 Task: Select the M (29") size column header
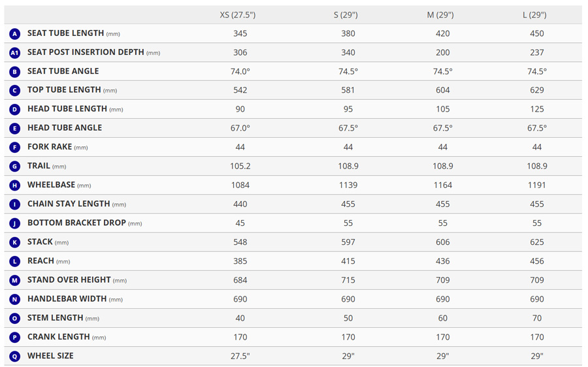[x=442, y=14]
